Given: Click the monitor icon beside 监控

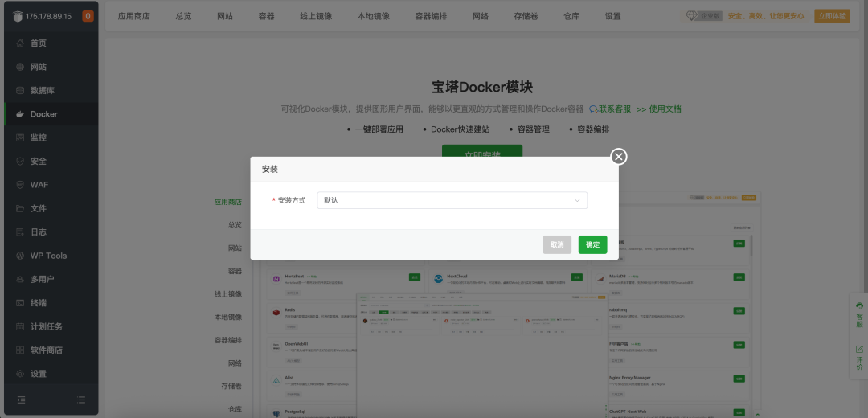Looking at the screenshot, I should click(20, 137).
